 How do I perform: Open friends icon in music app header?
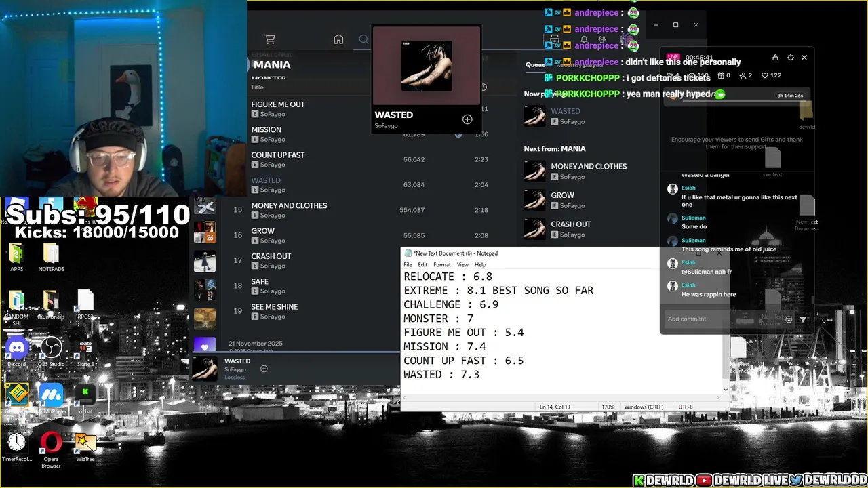click(x=601, y=39)
